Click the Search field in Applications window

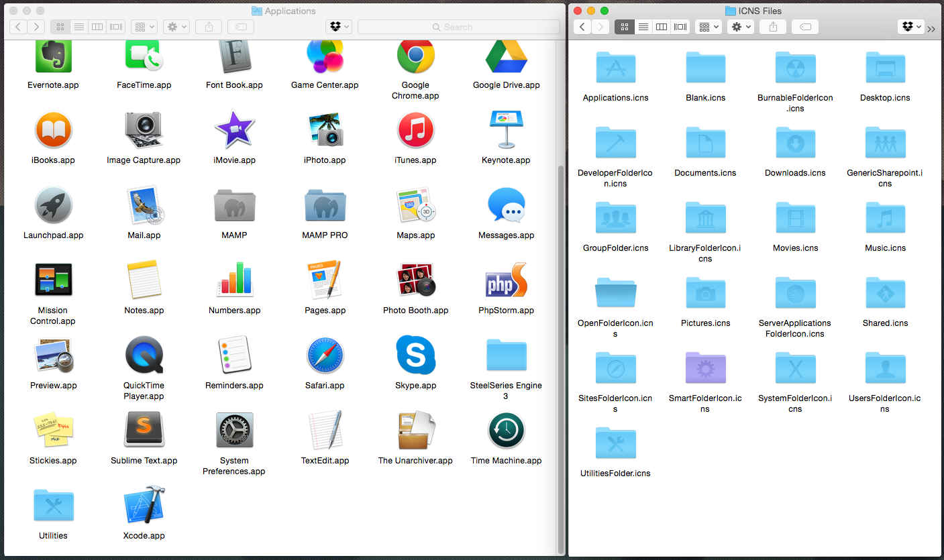pos(459,27)
